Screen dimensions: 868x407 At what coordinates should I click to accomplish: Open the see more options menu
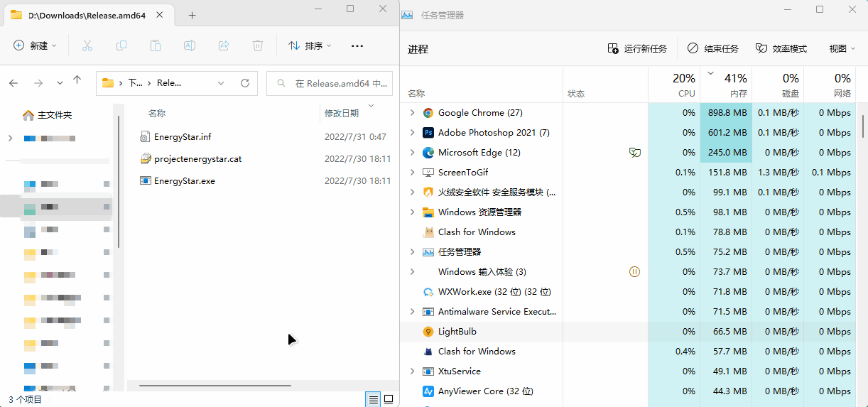click(357, 45)
